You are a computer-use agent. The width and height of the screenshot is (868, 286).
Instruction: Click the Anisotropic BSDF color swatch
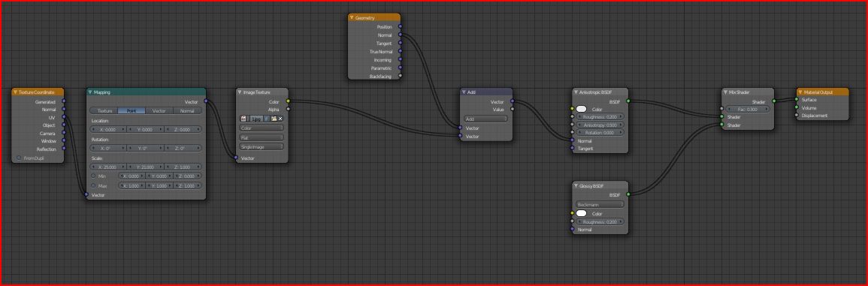pos(581,110)
